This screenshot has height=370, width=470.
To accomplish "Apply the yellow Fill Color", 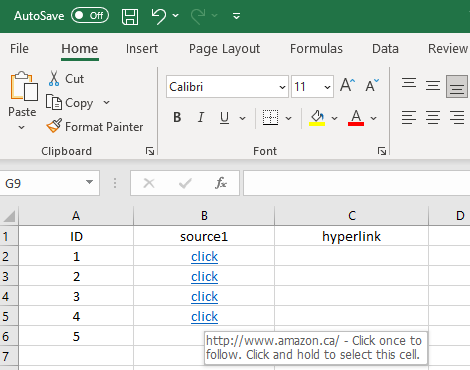I will pos(317,118).
